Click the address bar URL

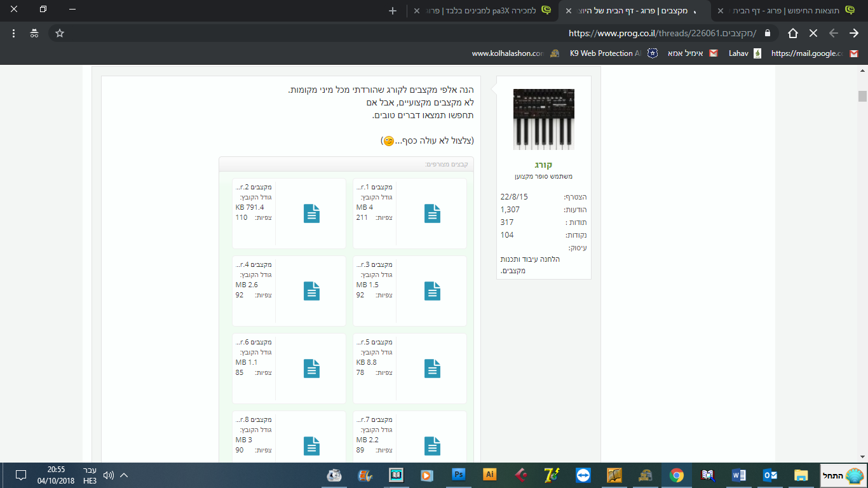point(663,33)
